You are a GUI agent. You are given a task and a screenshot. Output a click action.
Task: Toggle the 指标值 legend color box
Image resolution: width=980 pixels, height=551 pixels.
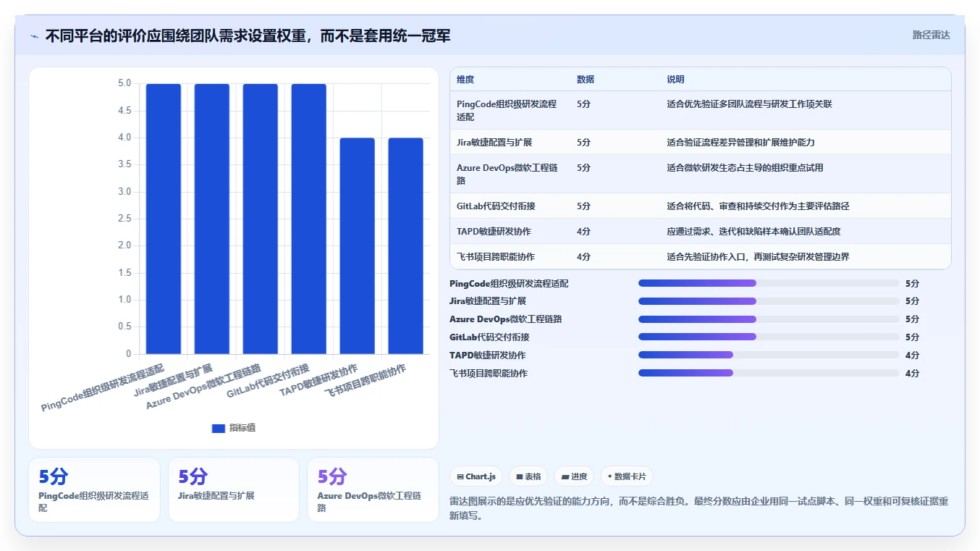coord(218,428)
